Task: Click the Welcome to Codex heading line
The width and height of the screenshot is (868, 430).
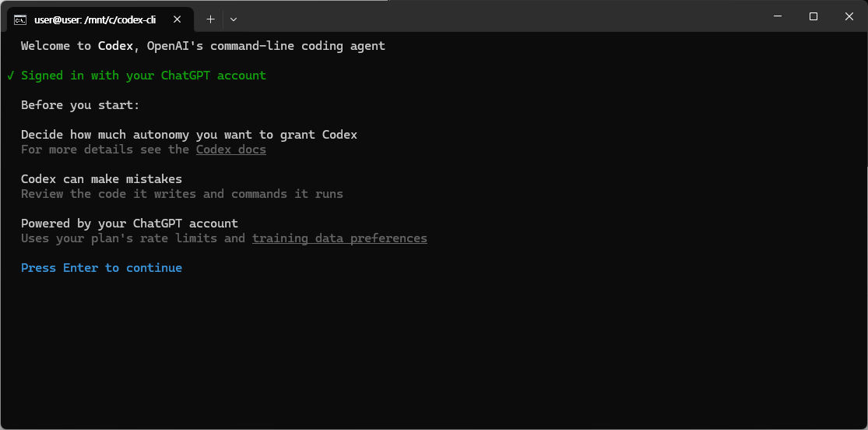Action: (x=203, y=45)
